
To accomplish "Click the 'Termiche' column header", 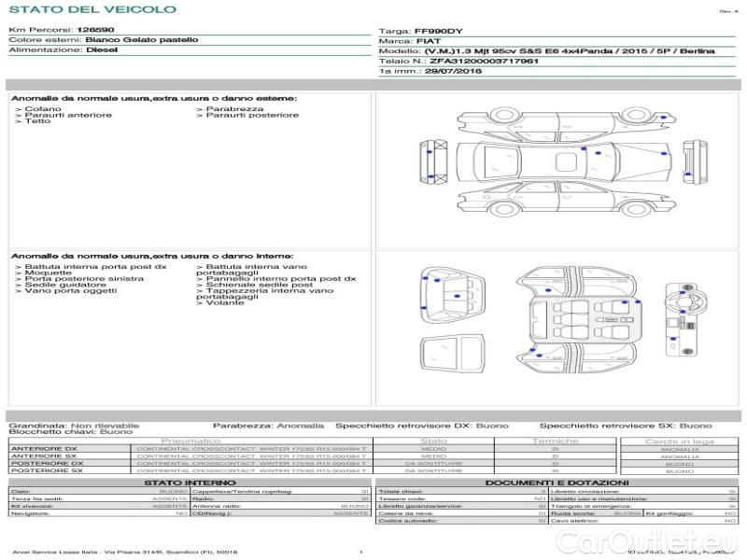I will 555,441.
